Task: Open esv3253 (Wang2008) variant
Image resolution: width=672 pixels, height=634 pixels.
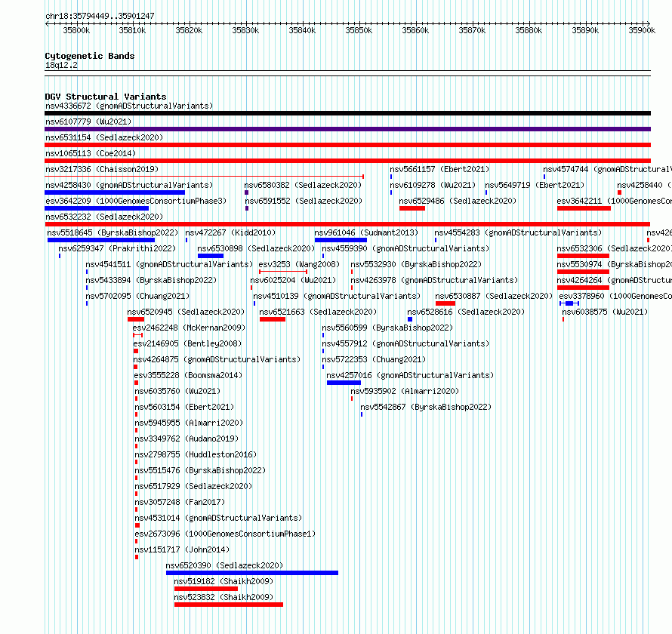Action: (x=299, y=264)
